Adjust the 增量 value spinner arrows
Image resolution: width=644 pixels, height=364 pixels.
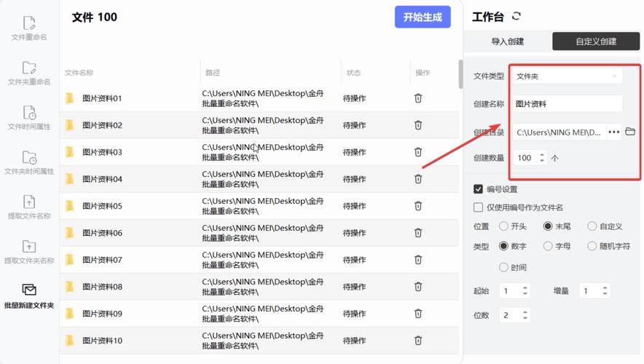pyautogui.click(x=605, y=290)
